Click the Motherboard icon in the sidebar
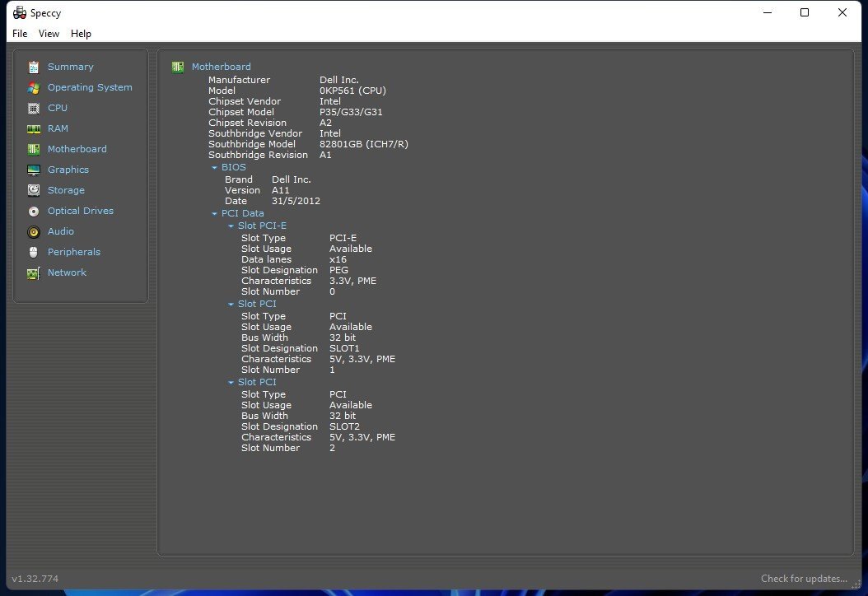Screen dimensions: 868x596 [x=34, y=150]
